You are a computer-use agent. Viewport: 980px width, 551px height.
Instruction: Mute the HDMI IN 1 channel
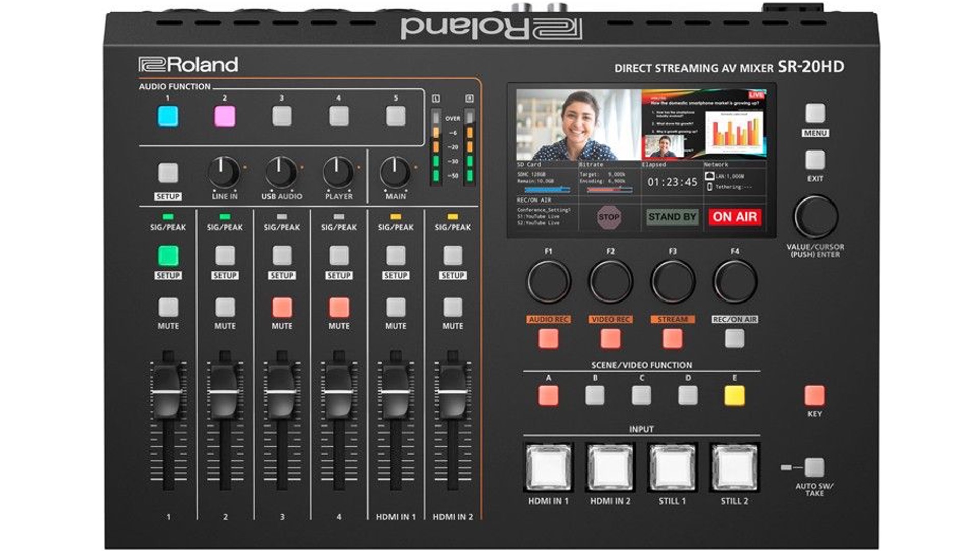click(x=396, y=308)
